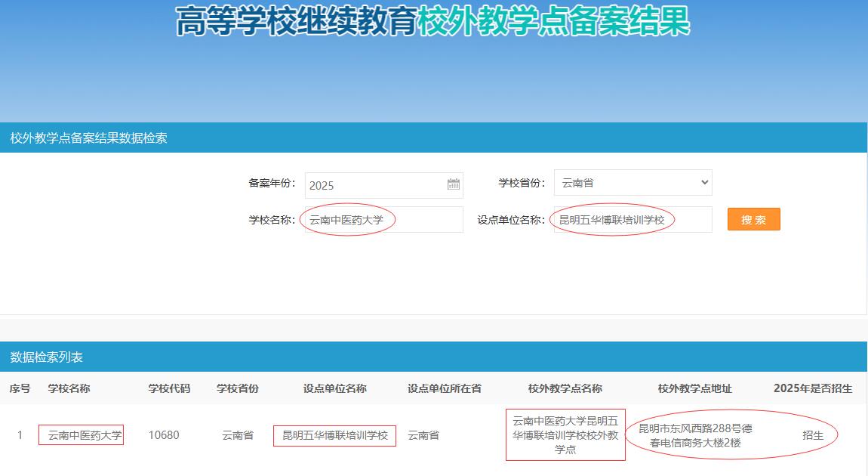Focus the 设点单位名称 search input box

[633, 220]
